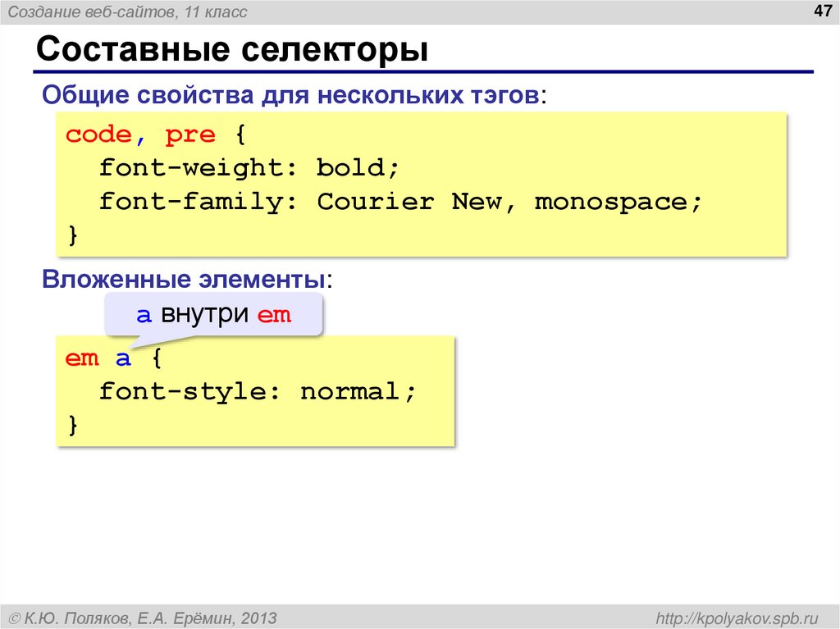Select the code keyword «code» in yellow block
840x629 pixels.
click(x=97, y=134)
